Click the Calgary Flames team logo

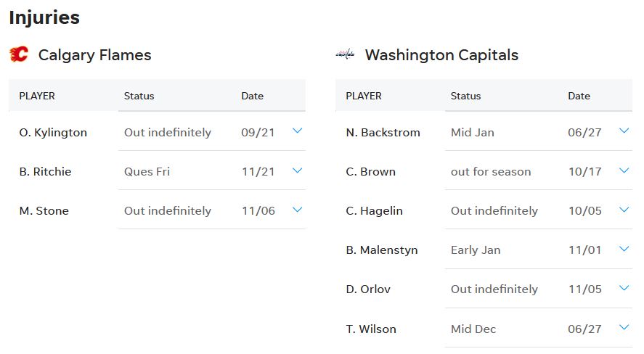(x=19, y=54)
